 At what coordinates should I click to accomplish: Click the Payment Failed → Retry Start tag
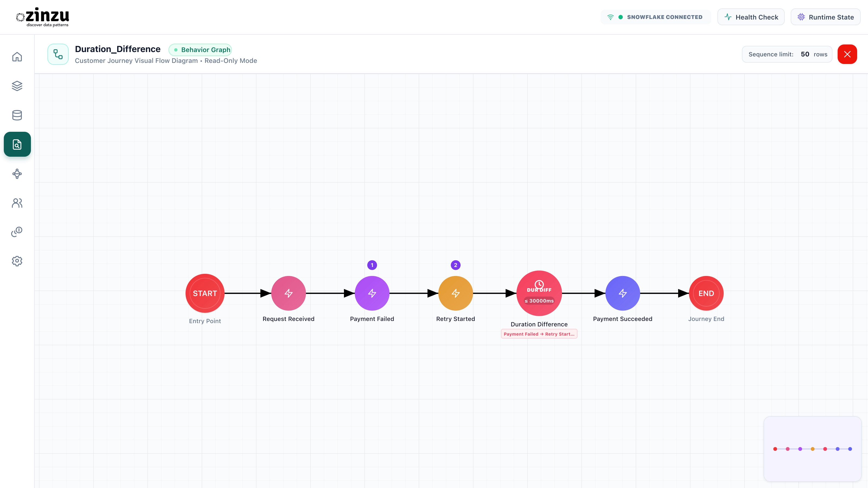coord(539,334)
